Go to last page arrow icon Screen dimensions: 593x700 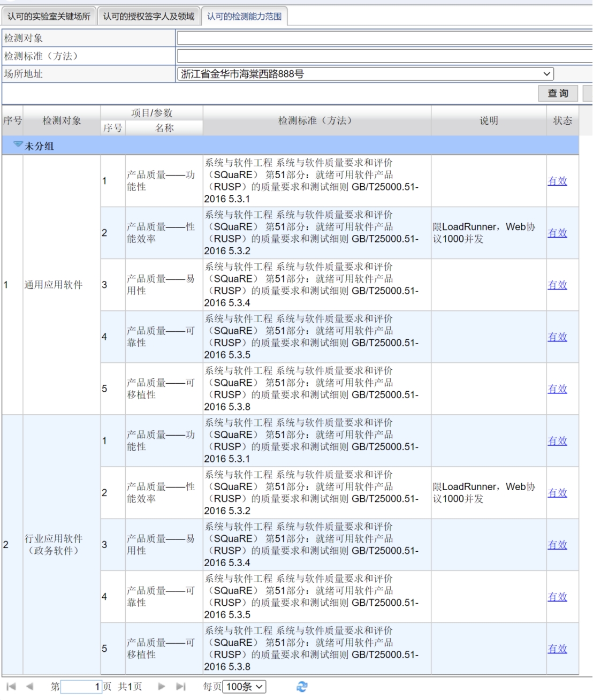coord(181,687)
